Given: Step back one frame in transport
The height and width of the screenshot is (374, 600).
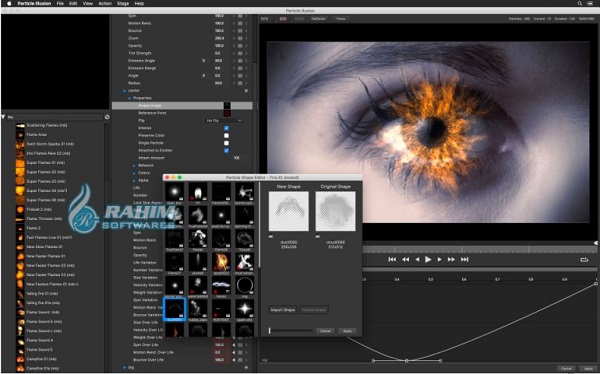Looking at the screenshot, I should 417,260.
